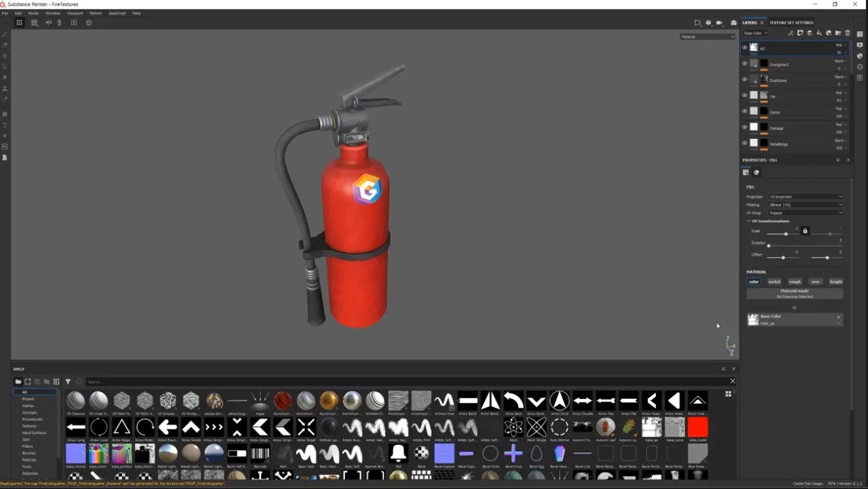Viewport: 868px width, 489px height.
Task: Unlock the Scale proportion lock
Action: (805, 230)
